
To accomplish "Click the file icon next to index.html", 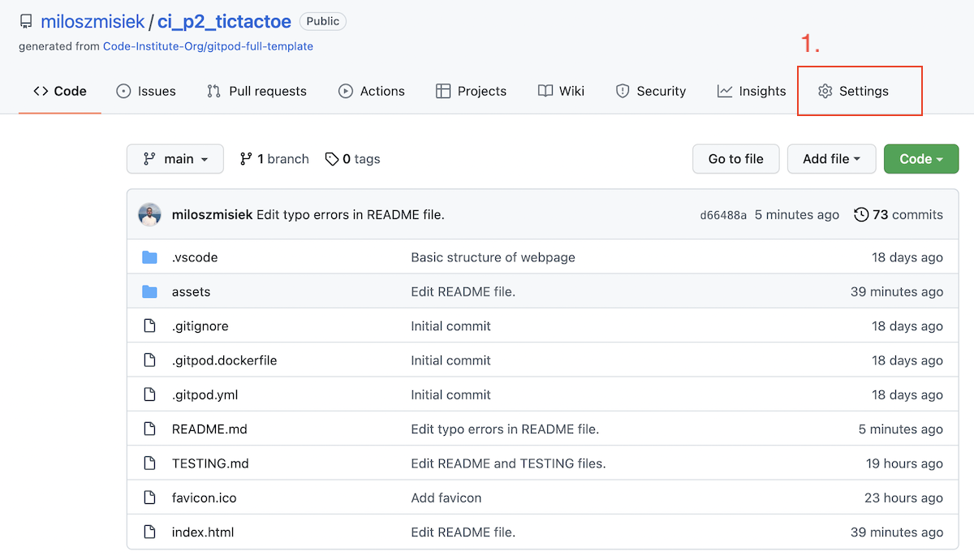I will tap(149, 532).
